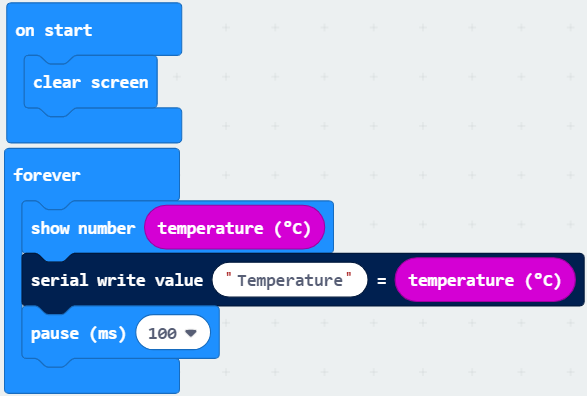The image size is (587, 396).
Task: Click the equals sign in serial block
Action: click(381, 281)
